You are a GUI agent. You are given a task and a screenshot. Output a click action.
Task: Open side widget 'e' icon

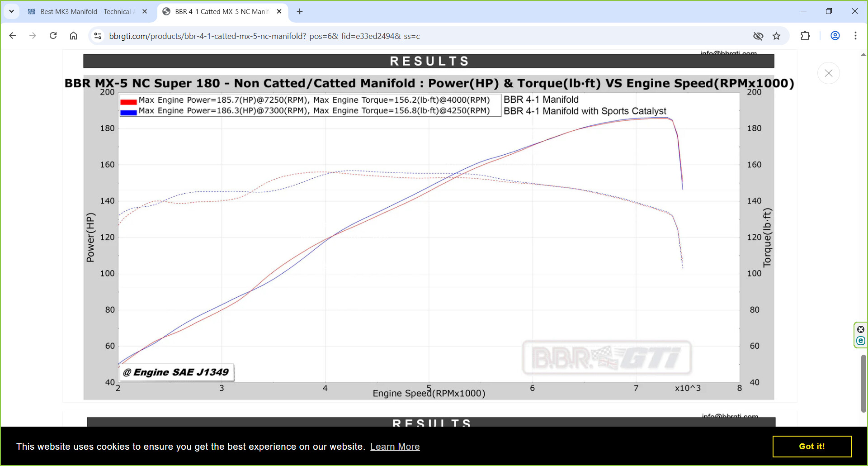click(861, 341)
